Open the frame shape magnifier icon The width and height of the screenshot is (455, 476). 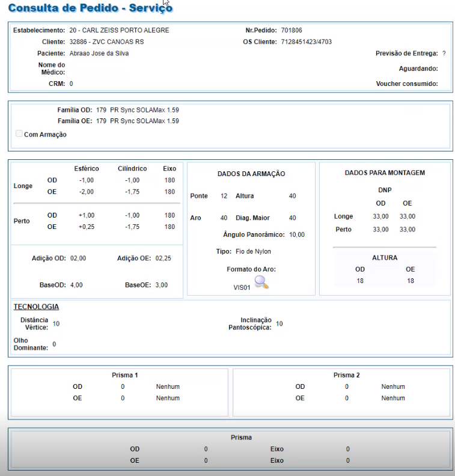coord(261,282)
